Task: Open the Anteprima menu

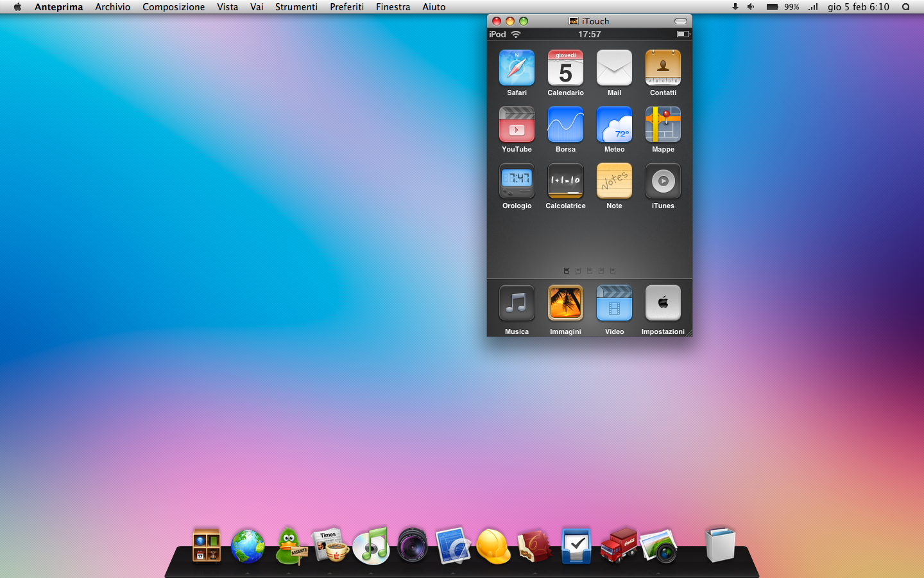Action: pos(58,7)
